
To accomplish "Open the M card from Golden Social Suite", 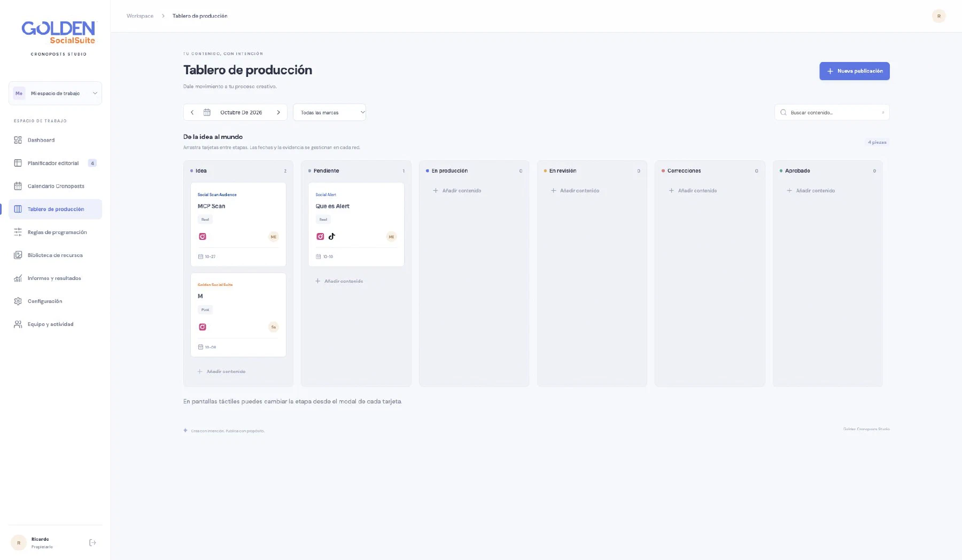I will tap(238, 315).
